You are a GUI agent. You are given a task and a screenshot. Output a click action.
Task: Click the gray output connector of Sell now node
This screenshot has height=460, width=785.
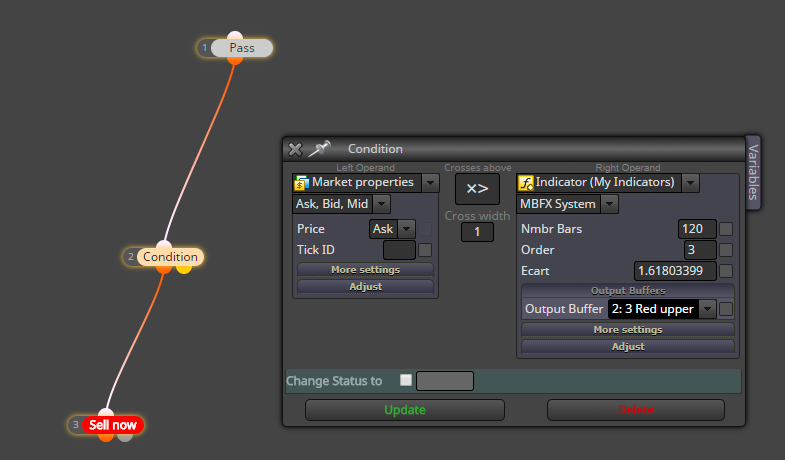(x=125, y=437)
